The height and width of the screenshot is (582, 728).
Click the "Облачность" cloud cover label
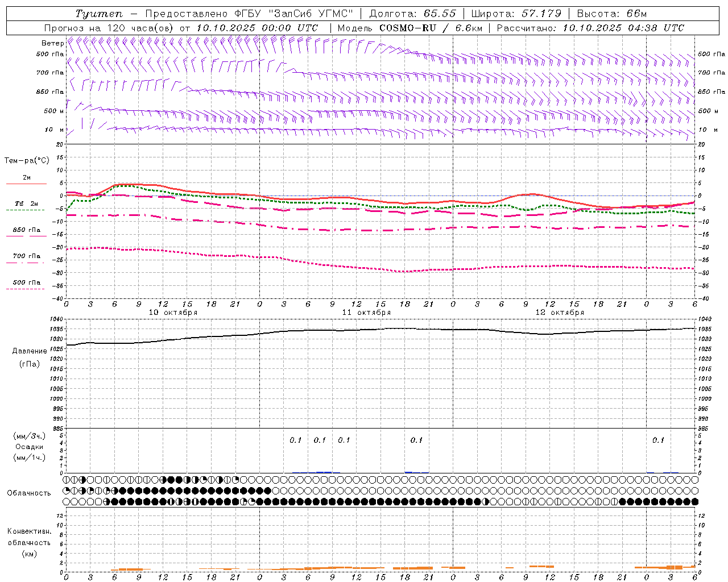click(29, 493)
